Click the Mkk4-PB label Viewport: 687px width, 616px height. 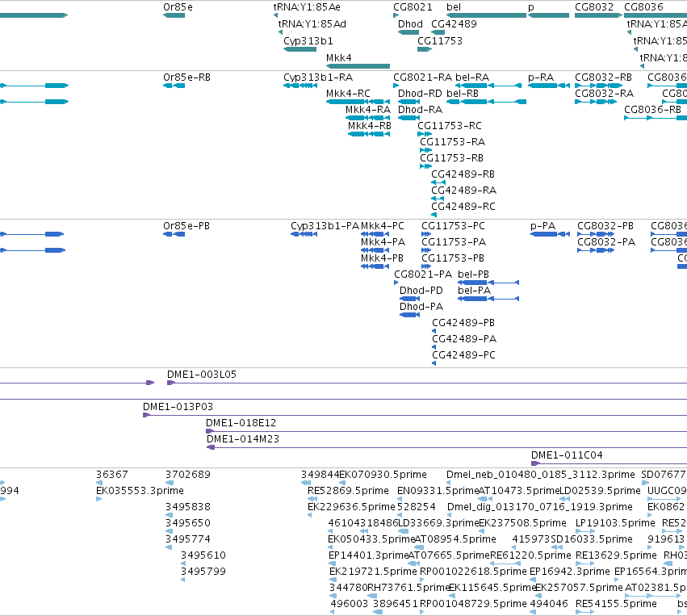coord(382,258)
